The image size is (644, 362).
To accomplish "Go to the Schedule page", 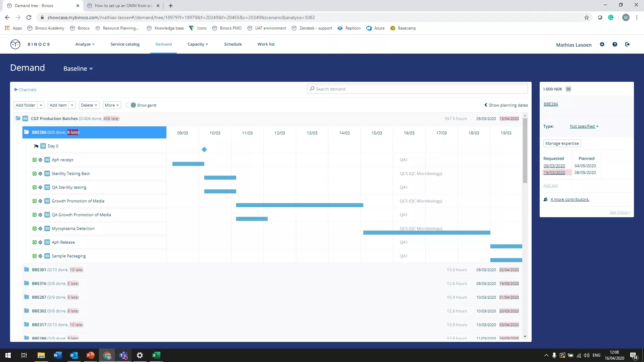I will (x=233, y=44).
